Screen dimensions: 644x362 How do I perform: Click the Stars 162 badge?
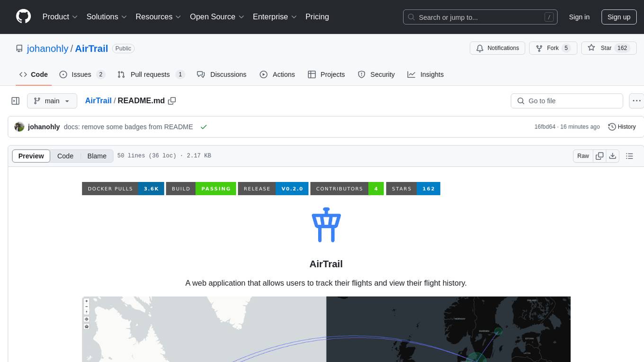413,189
